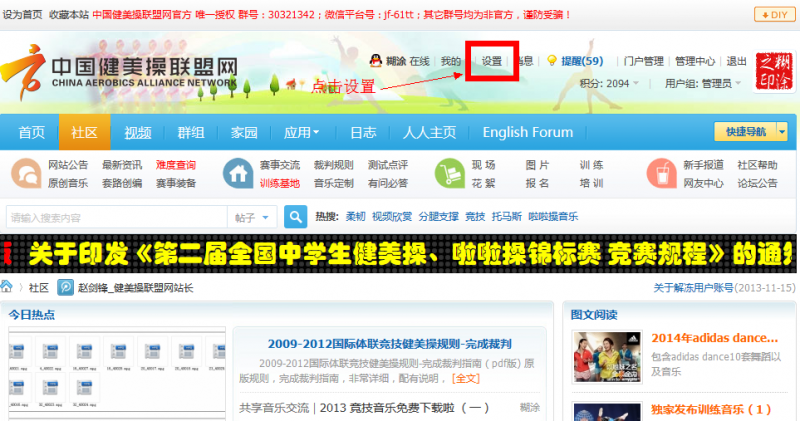Click the blue search magnifier button
This screenshot has width=800, height=421.
click(295, 217)
